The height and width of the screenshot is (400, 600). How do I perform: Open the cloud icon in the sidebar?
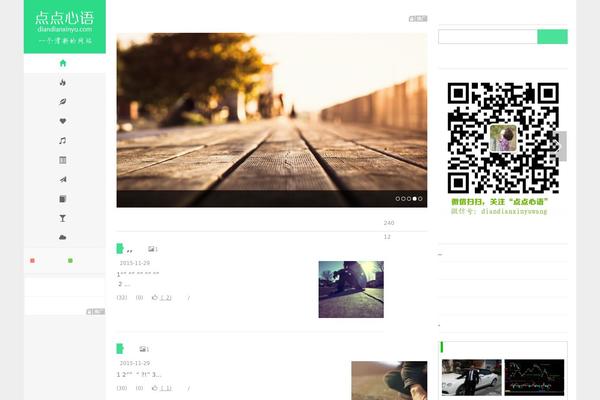point(63,237)
